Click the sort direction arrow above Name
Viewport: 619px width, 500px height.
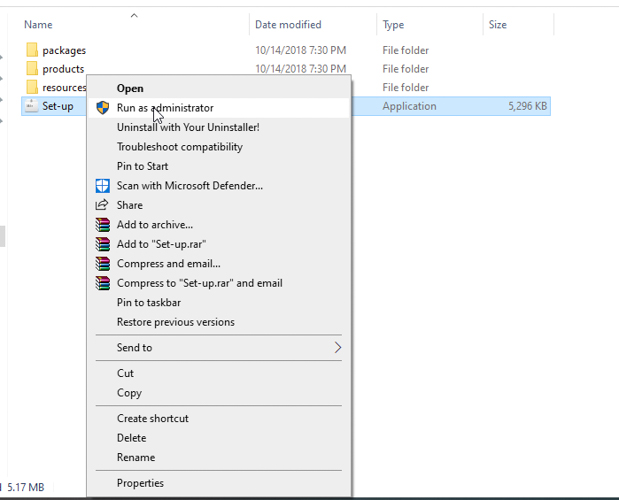[134, 15]
